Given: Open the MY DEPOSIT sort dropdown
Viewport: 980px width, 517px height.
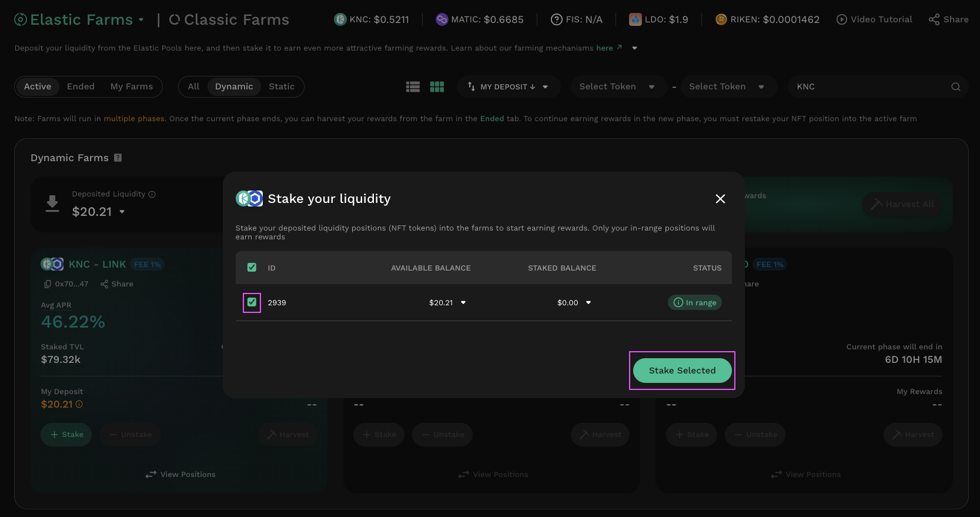Looking at the screenshot, I should tap(508, 87).
